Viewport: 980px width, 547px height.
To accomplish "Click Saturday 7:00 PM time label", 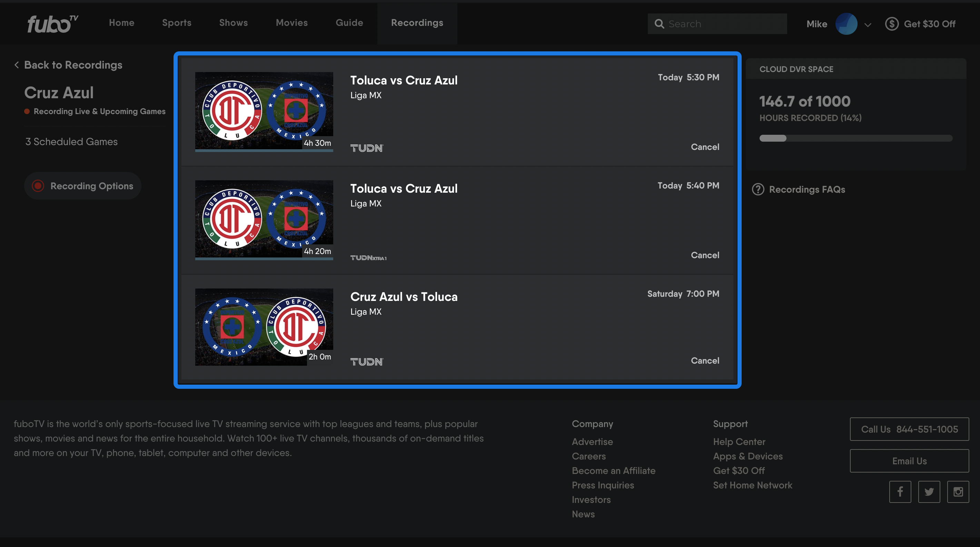I will 683,294.
